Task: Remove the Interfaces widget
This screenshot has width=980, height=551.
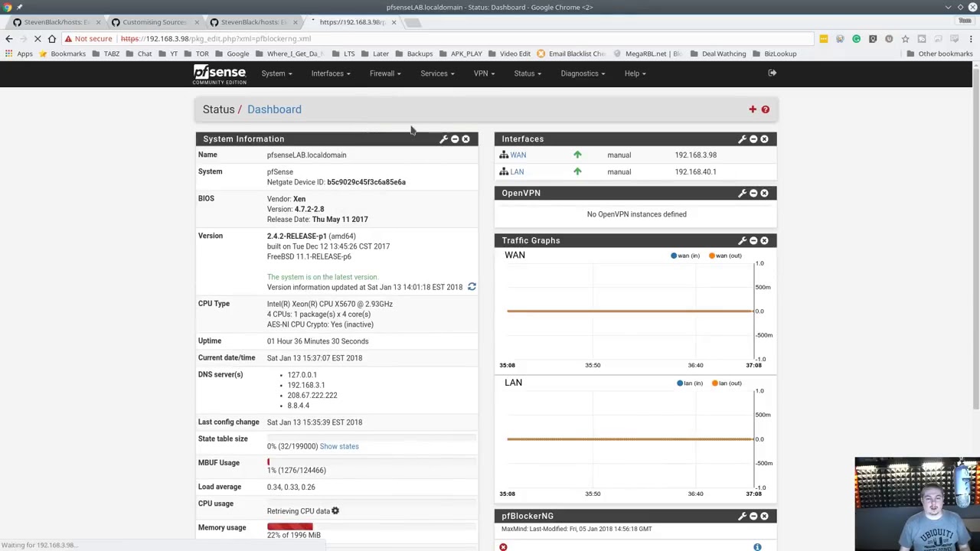Action: [x=764, y=139]
